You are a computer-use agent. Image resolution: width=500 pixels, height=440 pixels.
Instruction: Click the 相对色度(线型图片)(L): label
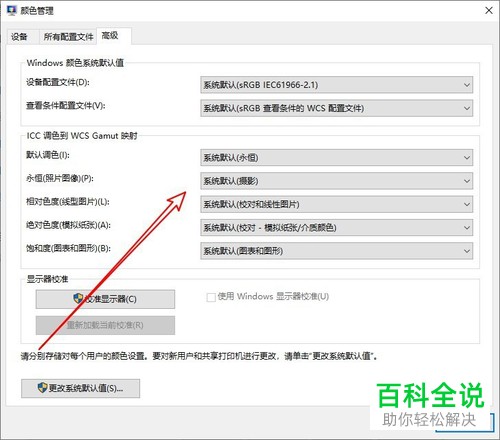(x=68, y=201)
